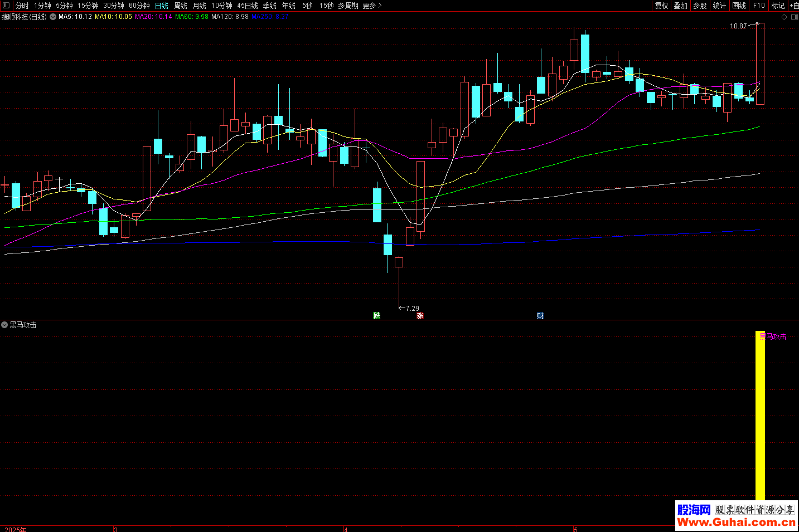Toggle the right side panel icon
The height and width of the screenshot is (532, 799).
point(795,17)
